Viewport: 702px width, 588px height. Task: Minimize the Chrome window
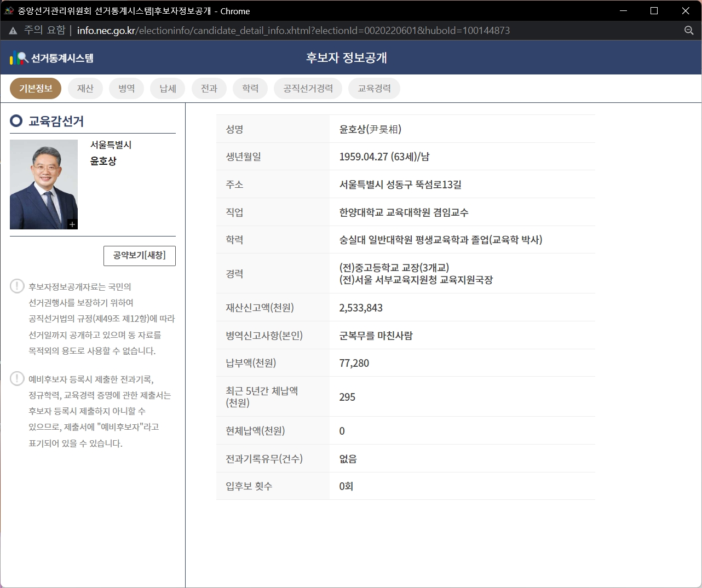(x=623, y=11)
